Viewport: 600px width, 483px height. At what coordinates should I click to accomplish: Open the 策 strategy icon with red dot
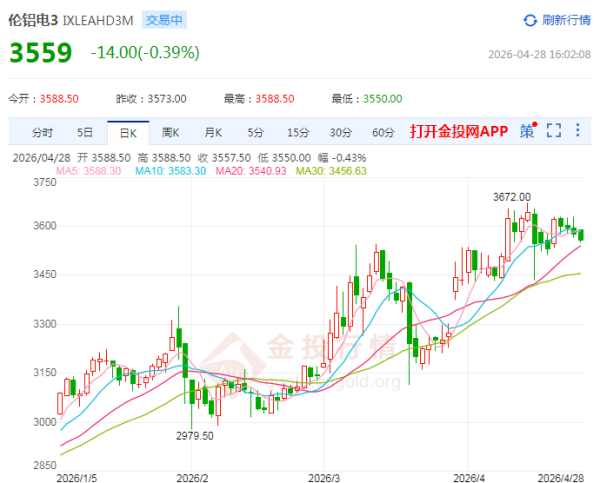(528, 131)
